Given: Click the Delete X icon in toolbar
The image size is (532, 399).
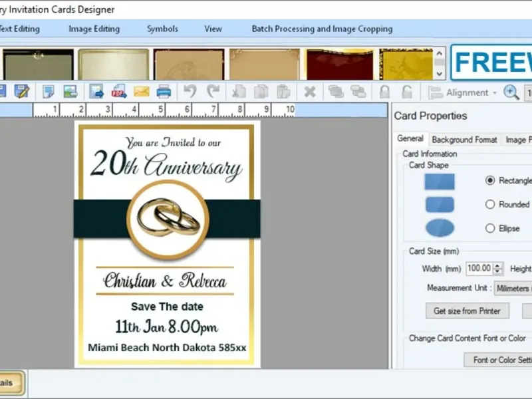Looking at the screenshot, I should (309, 92).
